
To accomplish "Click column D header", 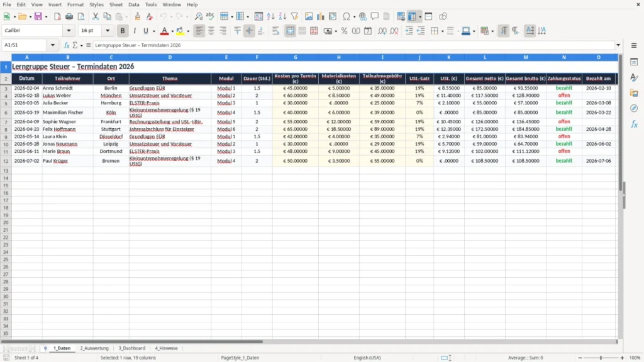I will (x=170, y=57).
